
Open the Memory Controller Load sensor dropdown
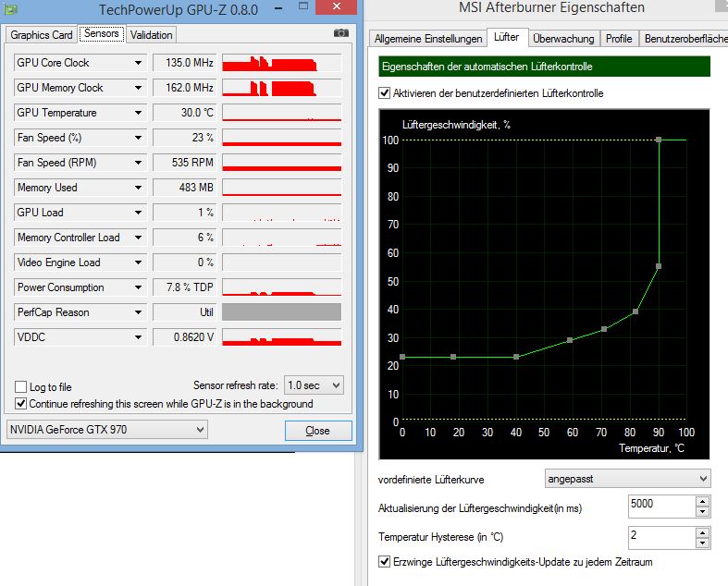pyautogui.click(x=138, y=238)
